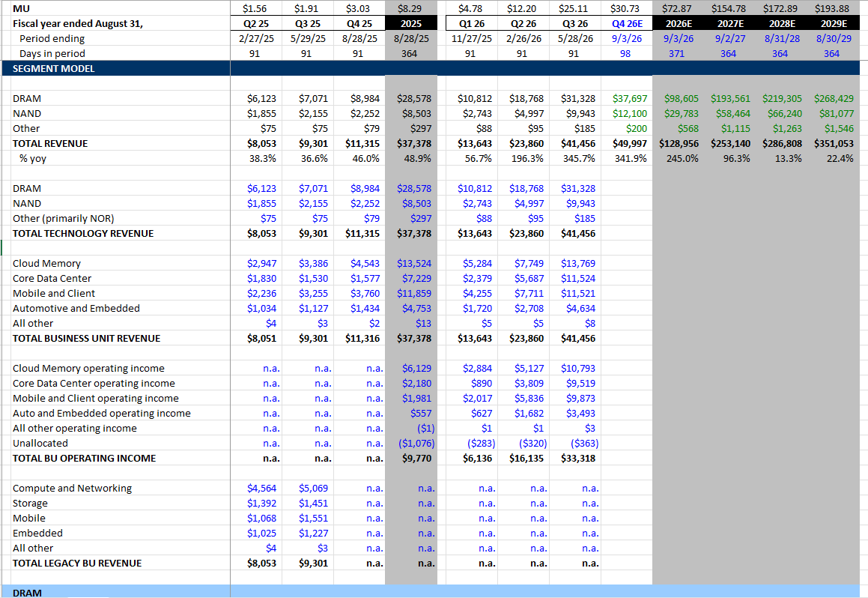Click the 2029E column header
The height and width of the screenshot is (598, 868).
point(834,24)
